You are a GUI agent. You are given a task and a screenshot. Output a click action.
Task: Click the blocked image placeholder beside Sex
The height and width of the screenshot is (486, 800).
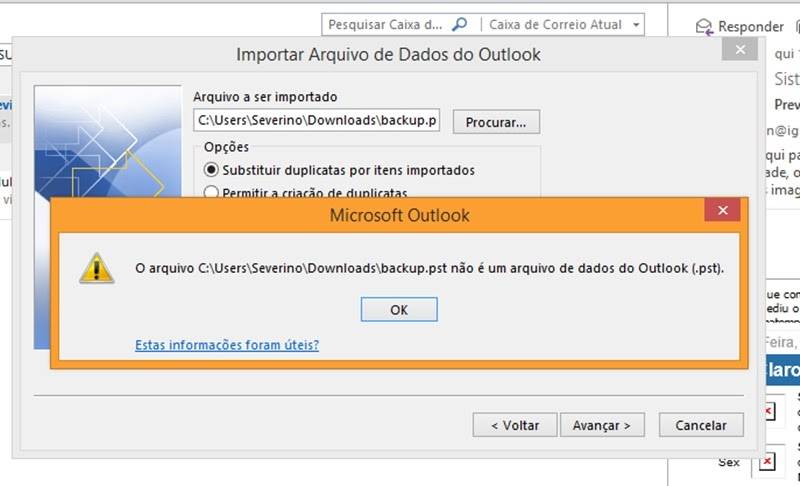pyautogui.click(x=766, y=462)
